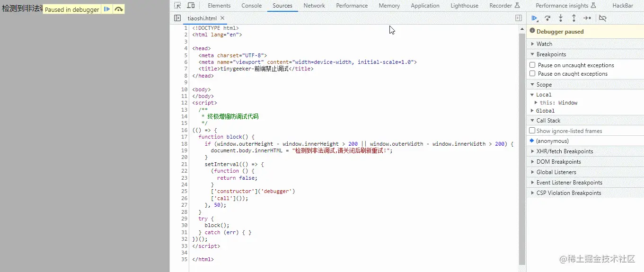Click the title tag text line
Viewport: 644px width, 272px height.
[256, 69]
